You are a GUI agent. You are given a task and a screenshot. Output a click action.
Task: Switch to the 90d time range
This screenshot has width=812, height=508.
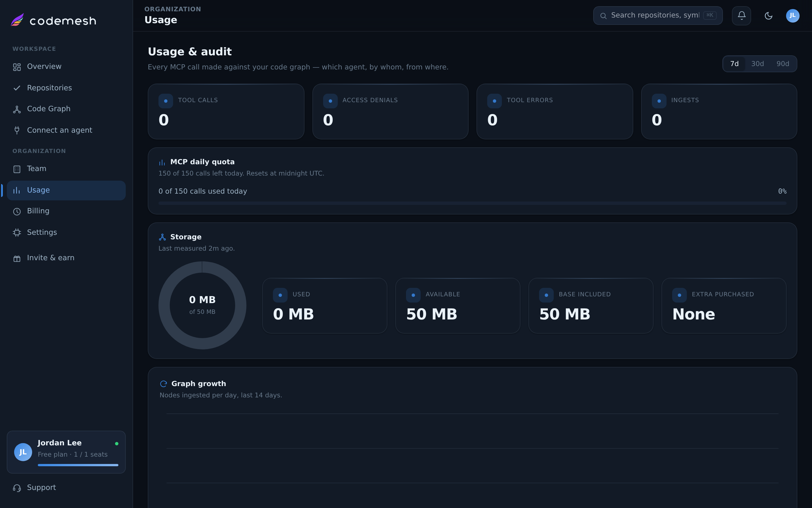782,64
